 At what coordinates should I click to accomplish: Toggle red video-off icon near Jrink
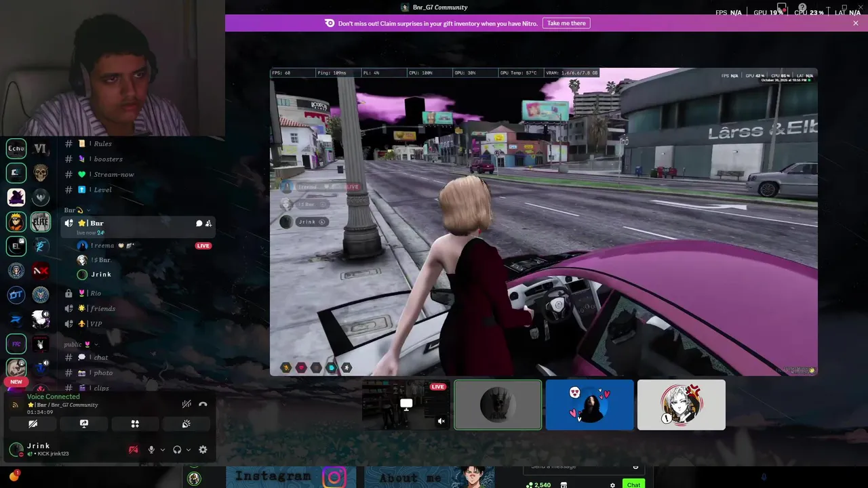tap(134, 449)
